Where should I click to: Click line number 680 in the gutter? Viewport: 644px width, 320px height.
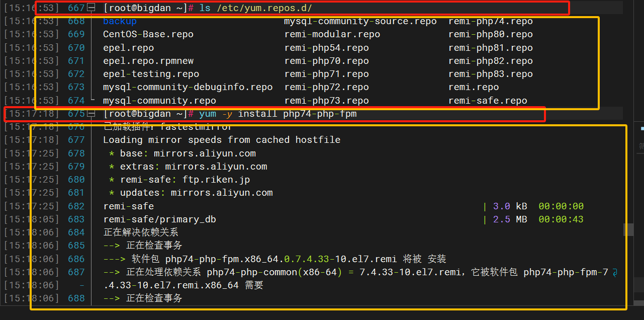tap(76, 180)
